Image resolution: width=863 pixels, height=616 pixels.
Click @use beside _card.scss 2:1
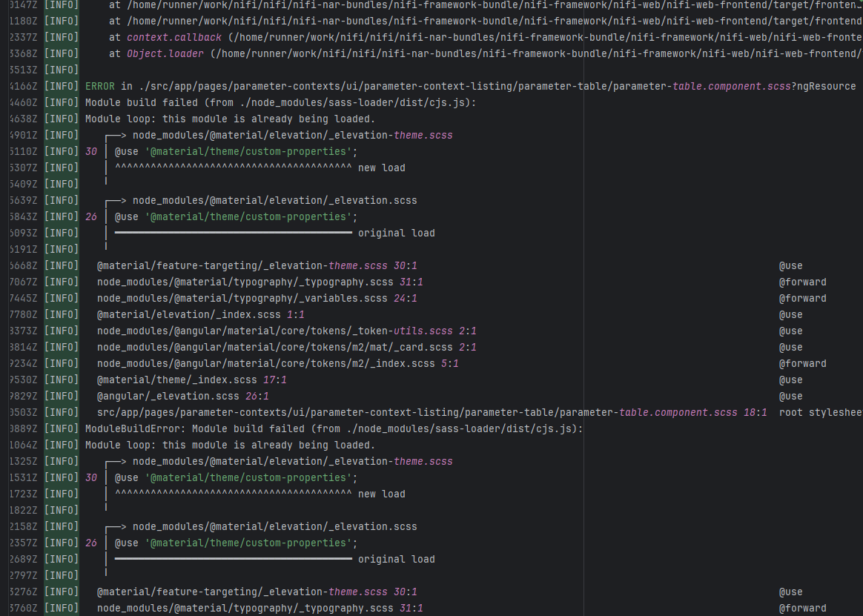click(790, 347)
